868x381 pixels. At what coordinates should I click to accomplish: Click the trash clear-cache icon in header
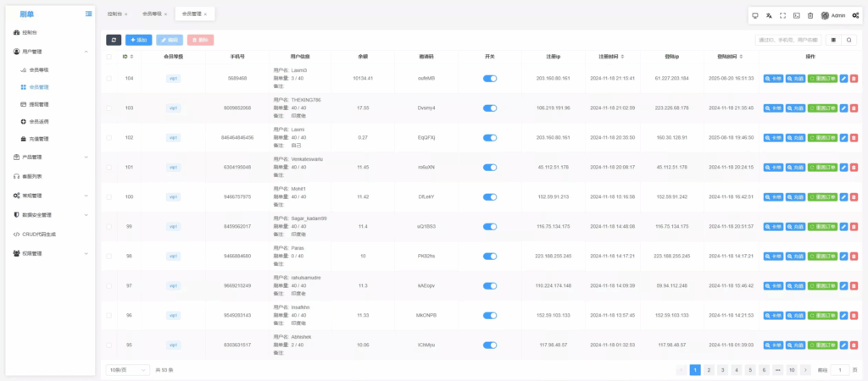[x=810, y=15]
